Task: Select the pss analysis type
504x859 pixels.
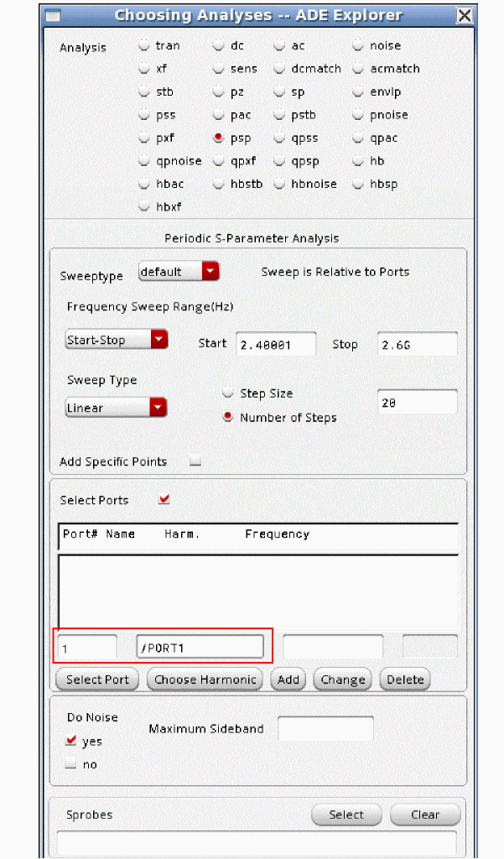Action: (x=146, y=115)
